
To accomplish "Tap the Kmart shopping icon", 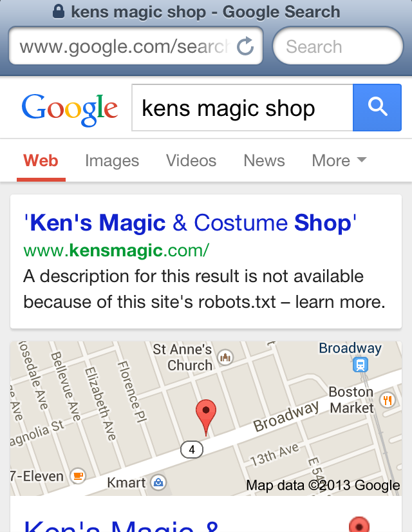I will point(158,482).
